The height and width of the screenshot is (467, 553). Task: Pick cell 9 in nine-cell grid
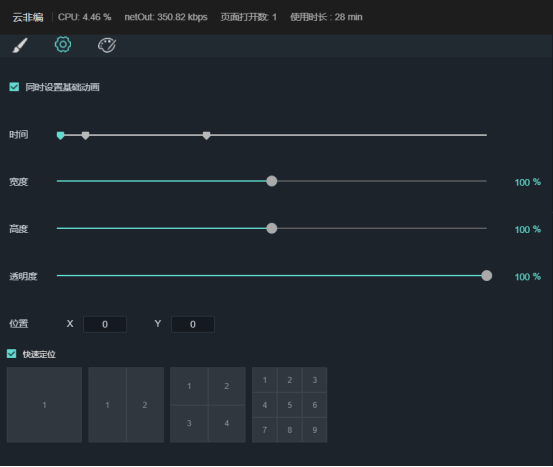click(x=315, y=430)
